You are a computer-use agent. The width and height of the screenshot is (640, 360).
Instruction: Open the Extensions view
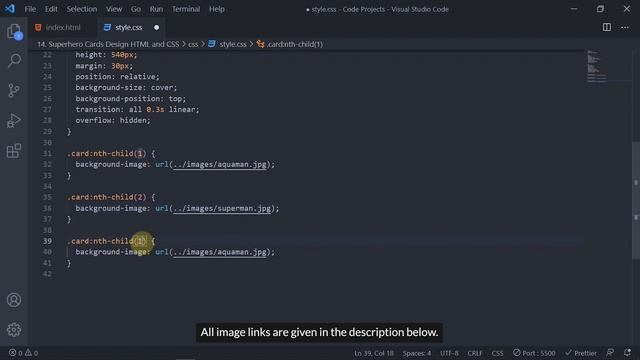click(x=14, y=151)
